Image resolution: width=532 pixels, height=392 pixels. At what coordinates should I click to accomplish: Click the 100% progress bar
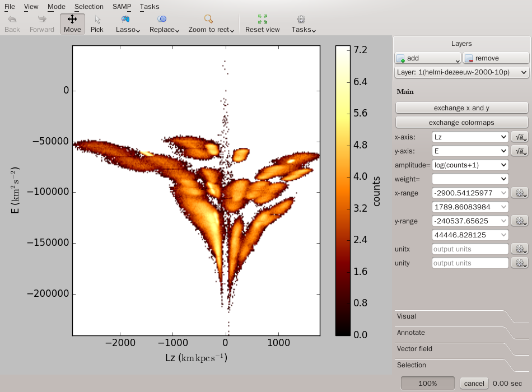428,384
